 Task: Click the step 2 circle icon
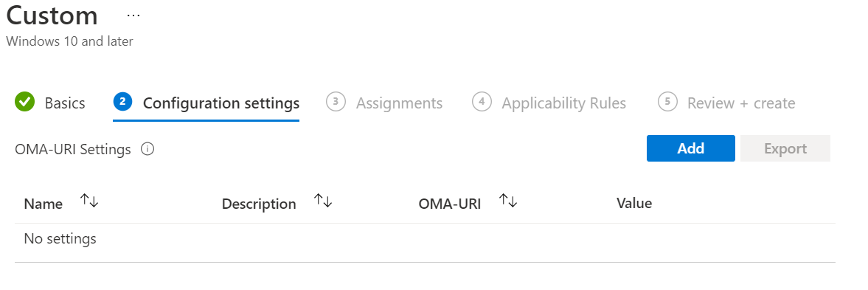[x=122, y=101]
